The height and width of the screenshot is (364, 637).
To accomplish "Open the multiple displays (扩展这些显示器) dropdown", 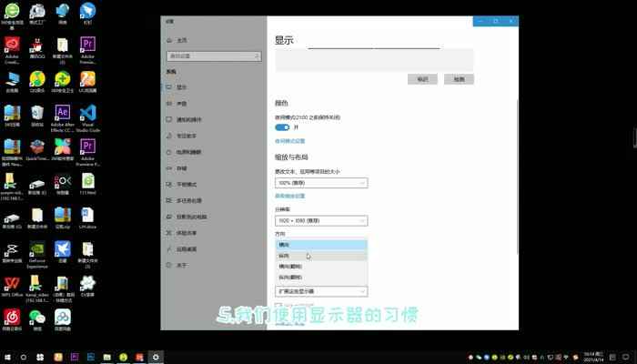I will 321,291.
